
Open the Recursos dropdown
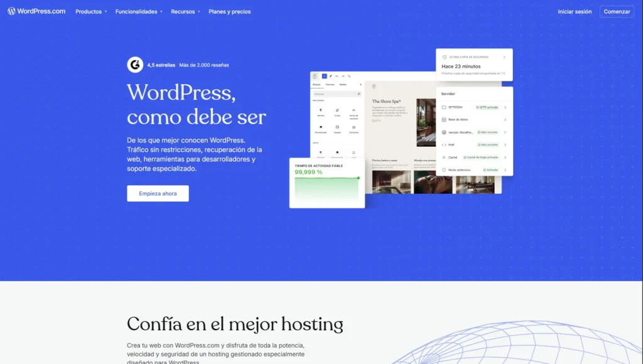pos(185,11)
